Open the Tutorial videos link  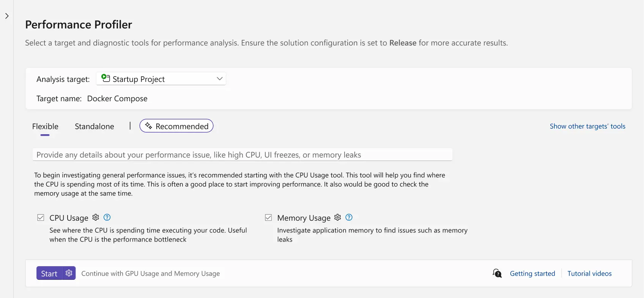click(x=589, y=273)
